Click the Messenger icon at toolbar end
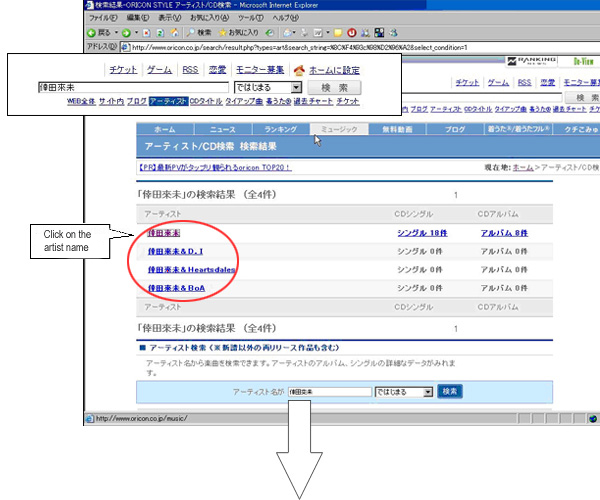Viewport: 600px width, 500px height. click(393, 33)
